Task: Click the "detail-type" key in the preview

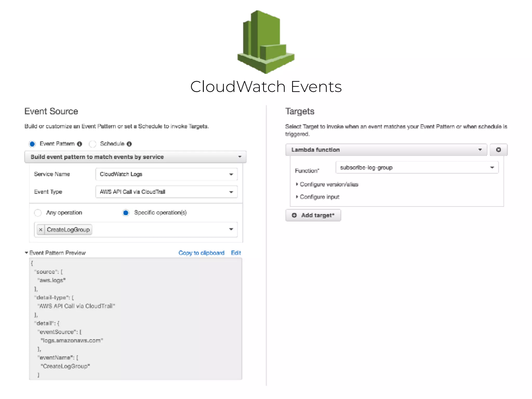Action: tap(52, 298)
